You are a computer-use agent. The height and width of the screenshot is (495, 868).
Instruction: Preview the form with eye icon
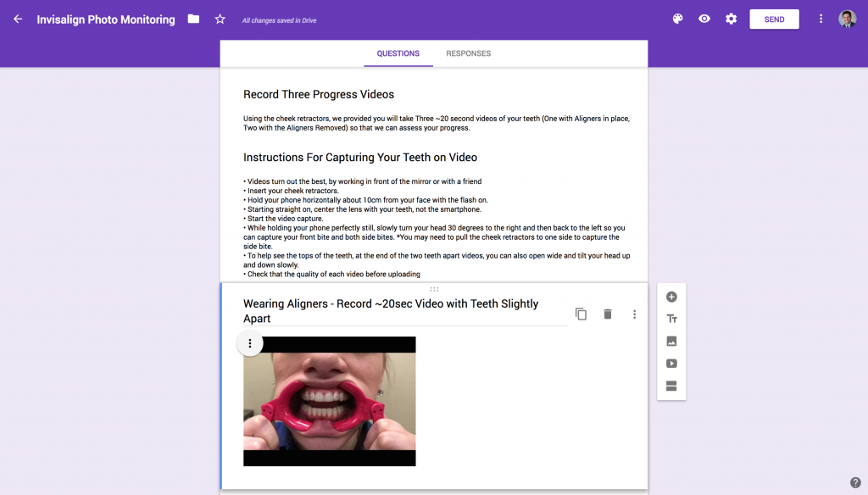(704, 19)
